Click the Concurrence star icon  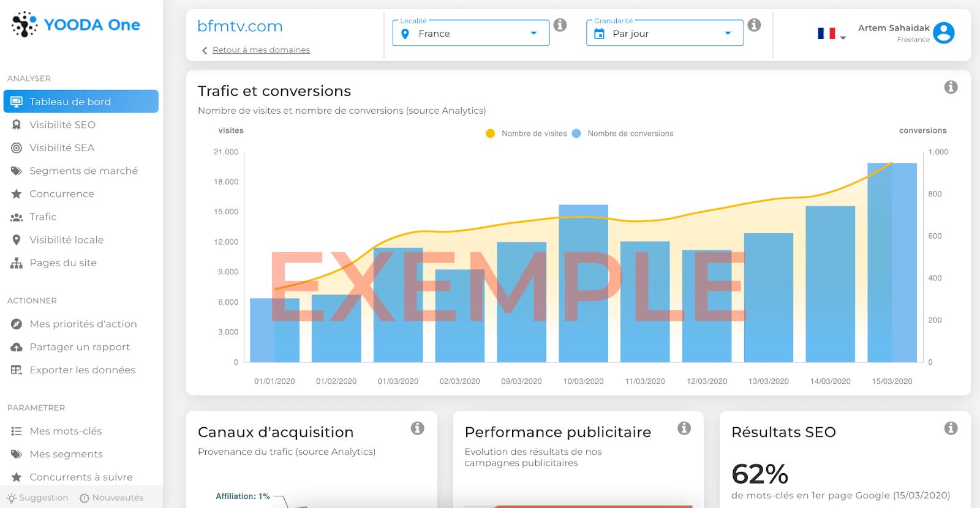click(x=17, y=194)
